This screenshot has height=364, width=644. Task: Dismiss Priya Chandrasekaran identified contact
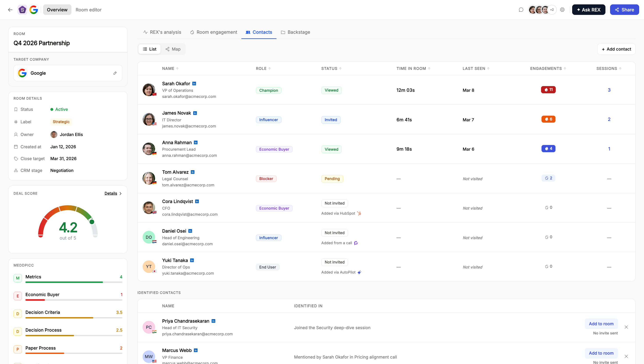(626, 327)
